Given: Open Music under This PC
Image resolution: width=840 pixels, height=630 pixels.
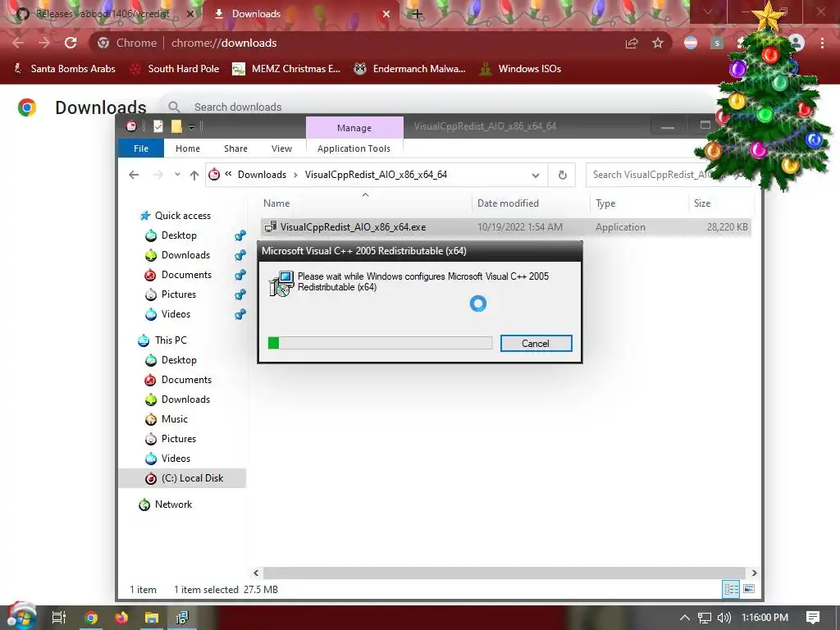Looking at the screenshot, I should pos(167,419).
